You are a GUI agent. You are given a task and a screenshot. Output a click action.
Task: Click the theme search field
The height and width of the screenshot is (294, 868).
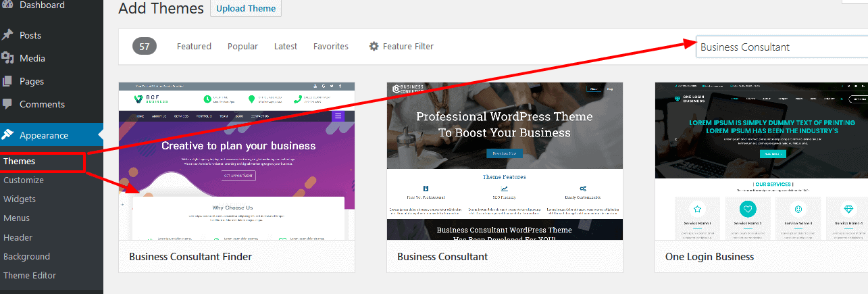click(782, 47)
